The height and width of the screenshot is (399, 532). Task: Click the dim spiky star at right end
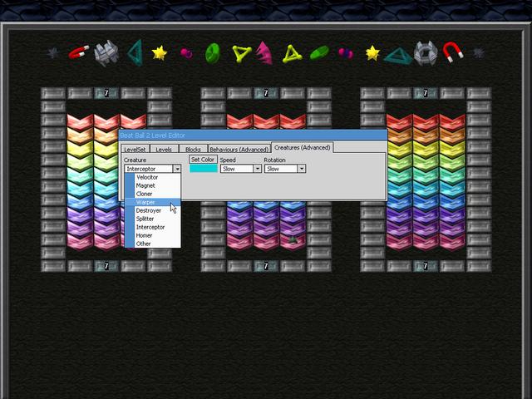pyautogui.click(x=479, y=53)
